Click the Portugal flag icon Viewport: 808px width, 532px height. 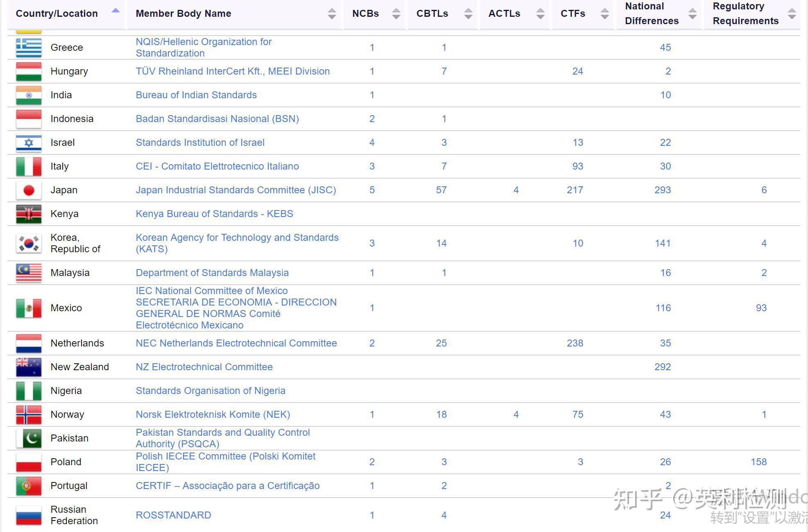(x=29, y=486)
